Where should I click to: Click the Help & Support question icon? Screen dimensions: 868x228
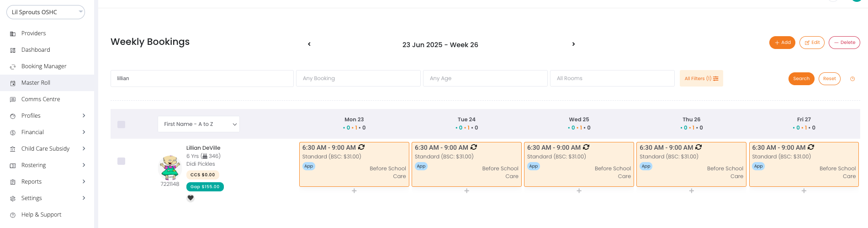[x=13, y=215]
